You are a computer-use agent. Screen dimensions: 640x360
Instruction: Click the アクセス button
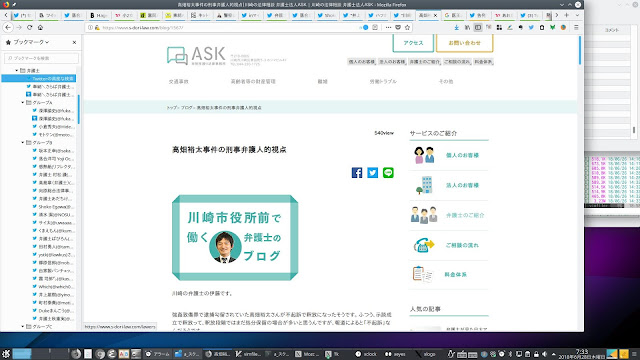pyautogui.click(x=413, y=43)
